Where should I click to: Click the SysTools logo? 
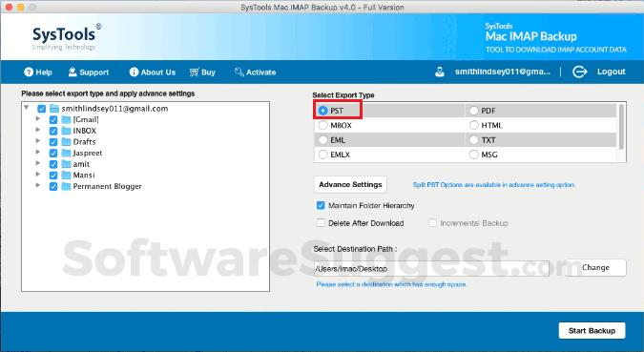tap(66, 37)
